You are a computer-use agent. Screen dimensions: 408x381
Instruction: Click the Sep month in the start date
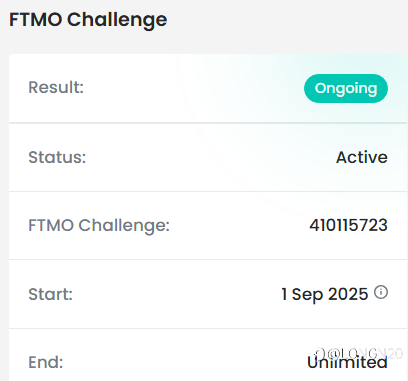click(307, 295)
